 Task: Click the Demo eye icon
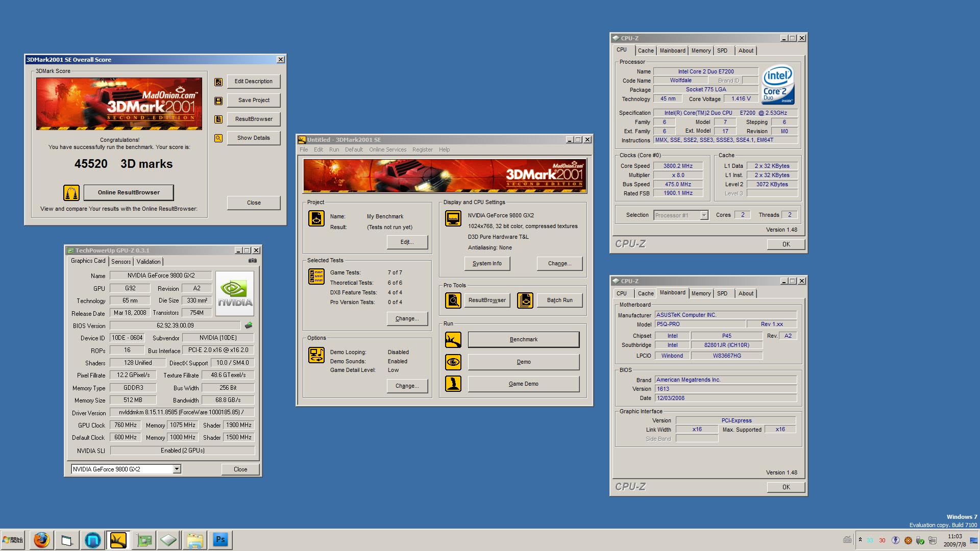453,362
